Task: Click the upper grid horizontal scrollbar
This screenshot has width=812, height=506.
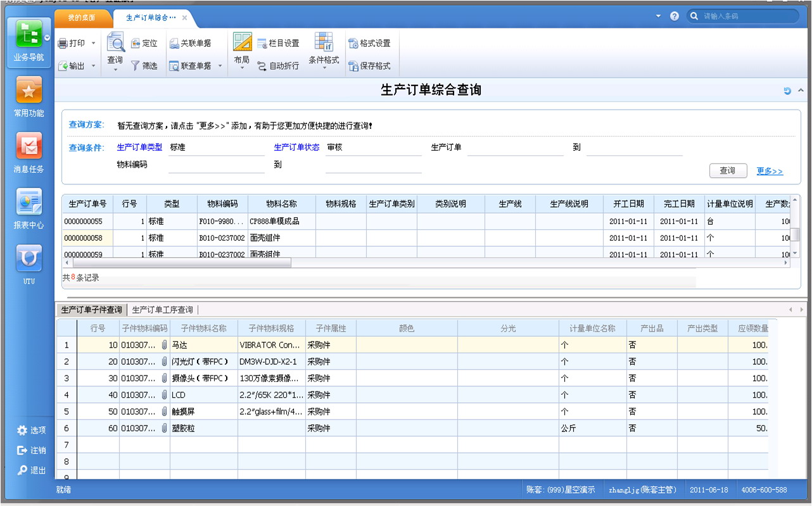Action: [x=182, y=262]
